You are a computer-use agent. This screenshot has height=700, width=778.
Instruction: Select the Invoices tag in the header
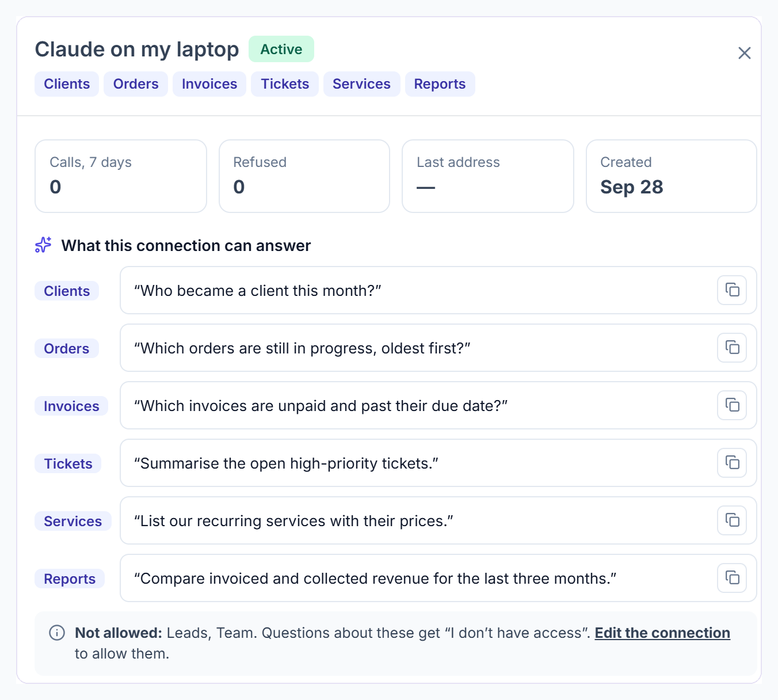[x=209, y=84]
